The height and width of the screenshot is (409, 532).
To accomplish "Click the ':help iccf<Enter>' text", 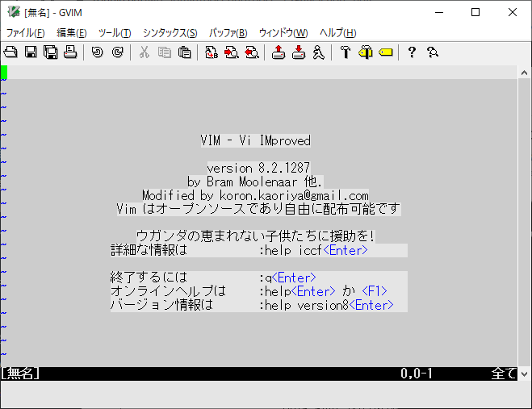I will tap(313, 250).
